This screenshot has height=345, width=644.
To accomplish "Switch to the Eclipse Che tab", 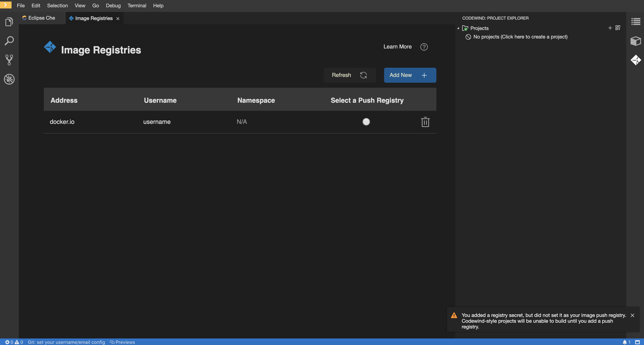I will 41,18.
